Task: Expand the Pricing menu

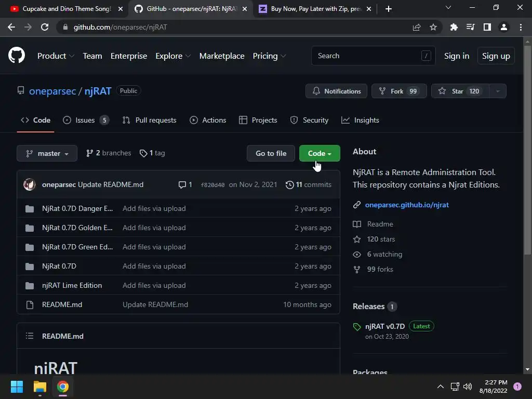Action: click(x=270, y=56)
